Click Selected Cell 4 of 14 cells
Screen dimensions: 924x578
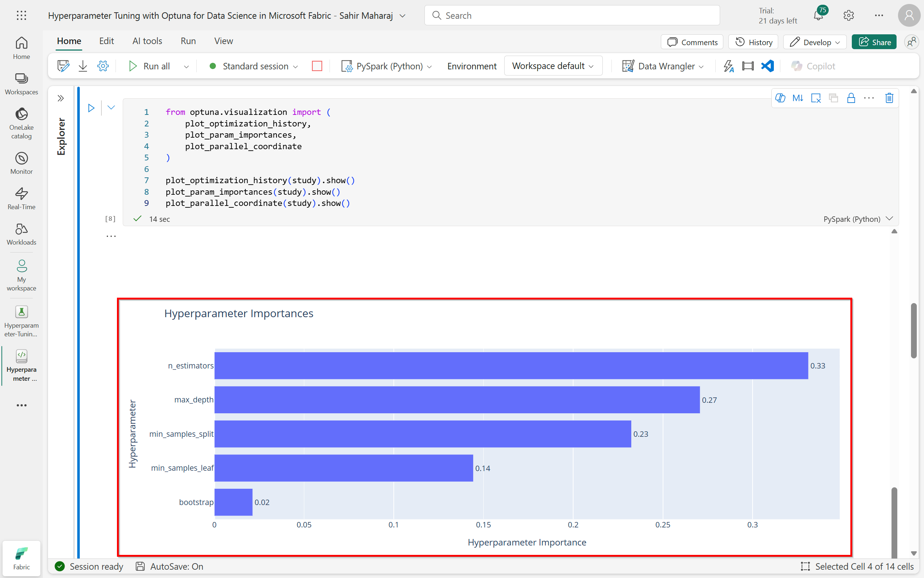pyautogui.click(x=857, y=566)
